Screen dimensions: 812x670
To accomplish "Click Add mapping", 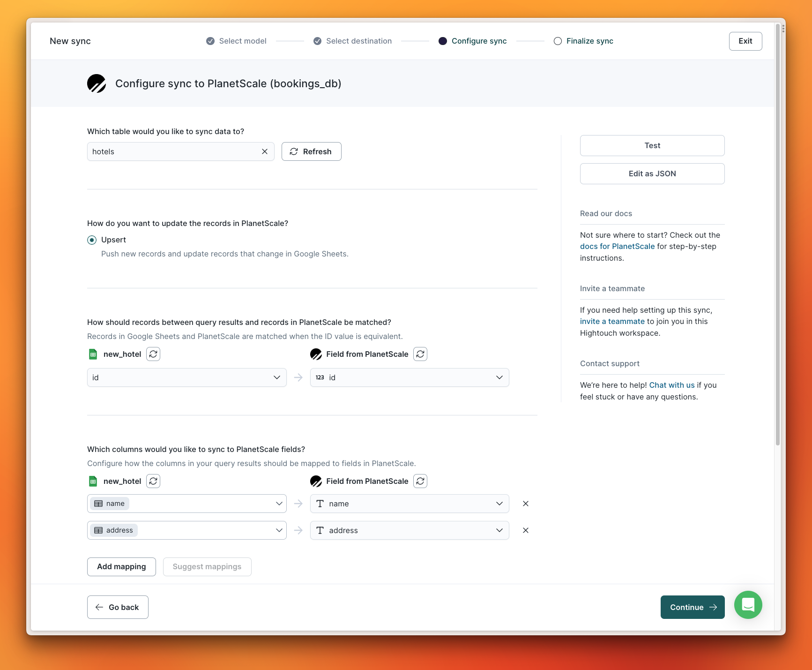I will pyautogui.click(x=121, y=566).
